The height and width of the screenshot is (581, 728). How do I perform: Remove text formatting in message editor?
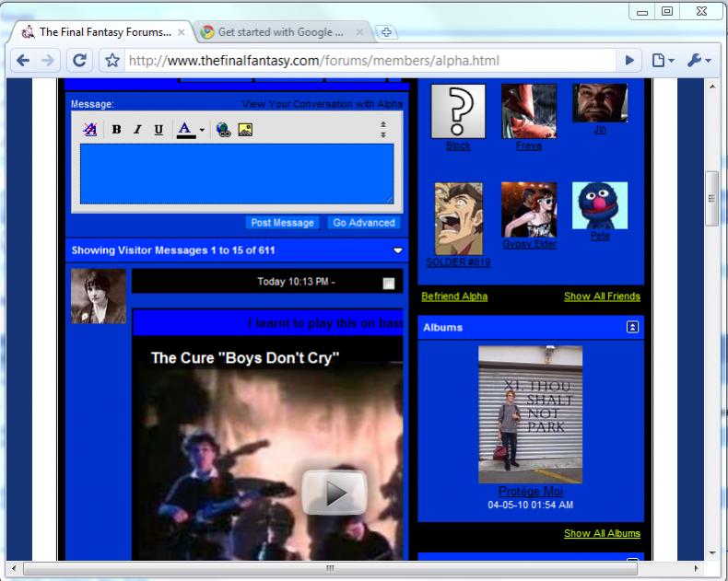[89, 130]
